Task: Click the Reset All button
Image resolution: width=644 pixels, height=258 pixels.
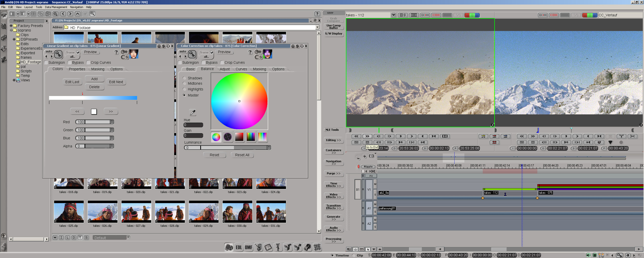Action: (242, 155)
